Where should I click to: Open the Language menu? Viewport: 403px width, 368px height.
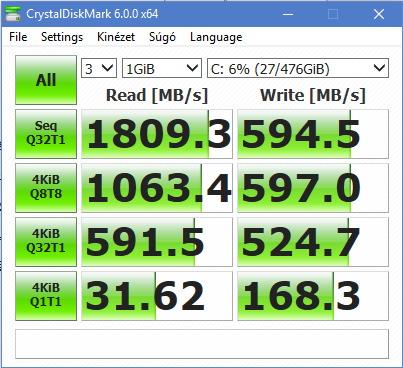(x=216, y=37)
